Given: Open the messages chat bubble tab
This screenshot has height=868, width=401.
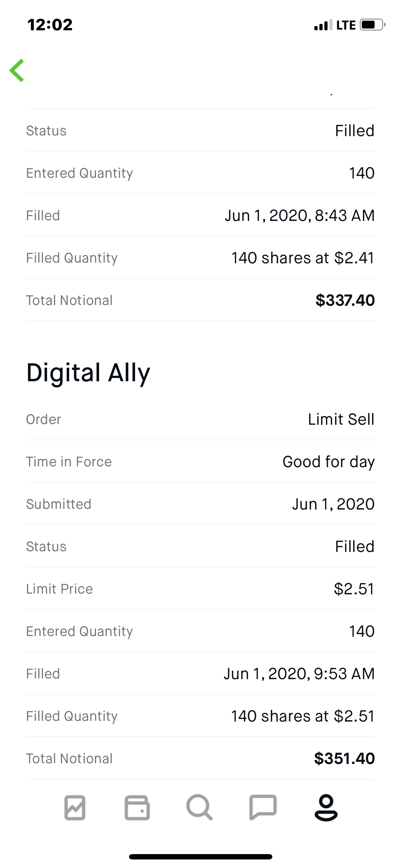Looking at the screenshot, I should [x=263, y=807].
